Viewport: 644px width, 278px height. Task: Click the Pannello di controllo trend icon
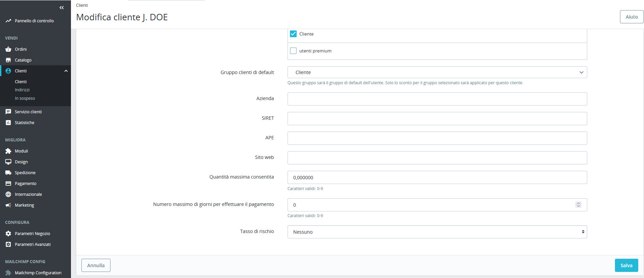[8, 21]
